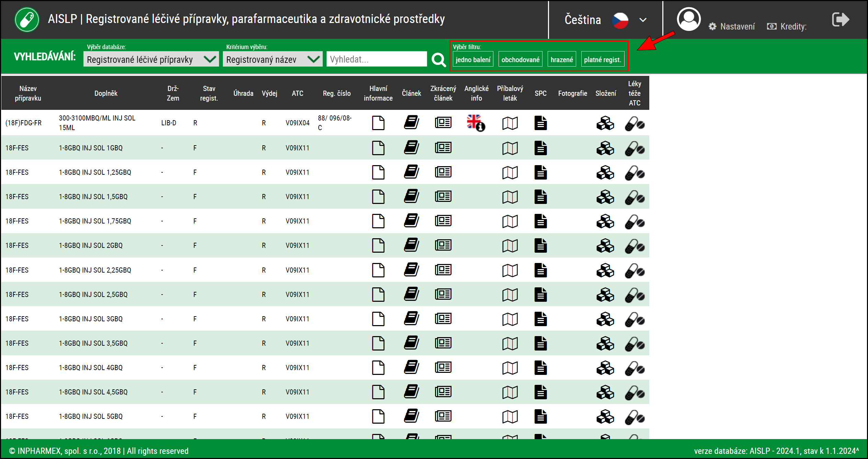Image resolution: width=868 pixels, height=459 pixels.
Task: Open Léky téže ATC for 18F-FES 1GBQ row
Action: click(635, 149)
